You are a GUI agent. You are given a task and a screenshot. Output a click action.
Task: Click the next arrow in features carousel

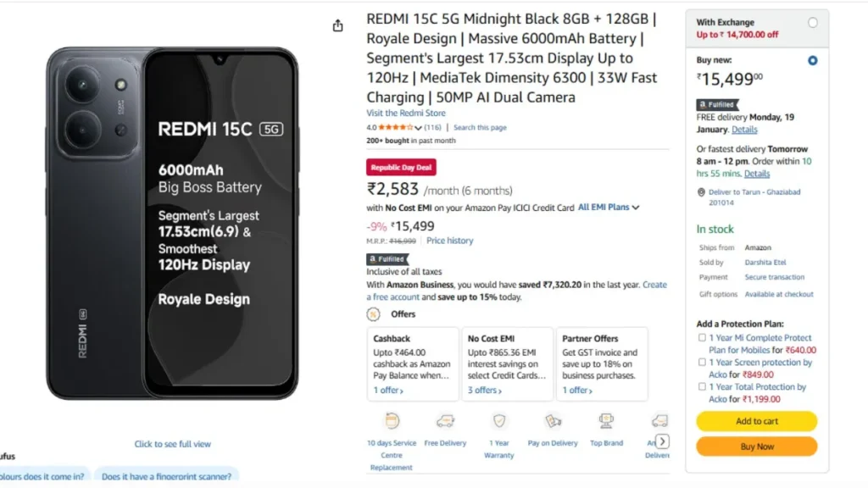(662, 441)
